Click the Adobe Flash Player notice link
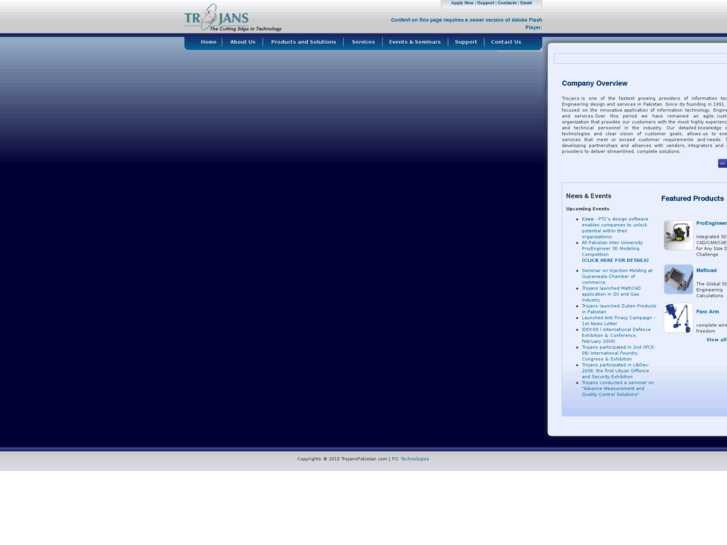727x545 pixels. (x=466, y=23)
